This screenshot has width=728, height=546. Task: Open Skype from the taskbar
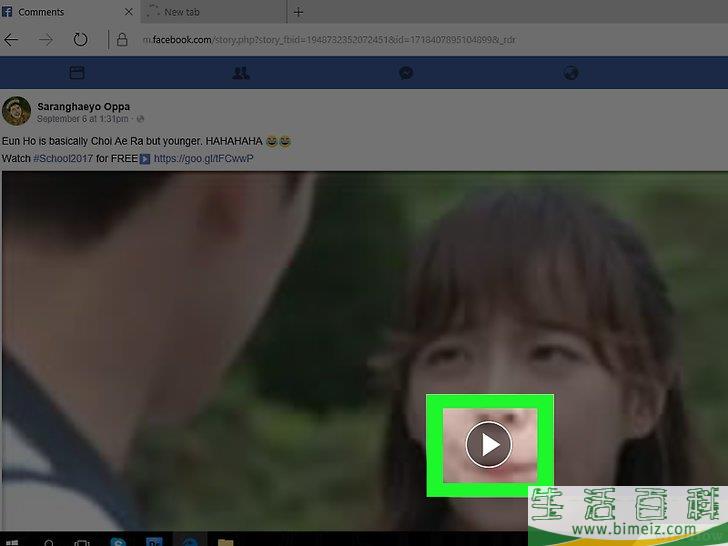[x=118, y=542]
